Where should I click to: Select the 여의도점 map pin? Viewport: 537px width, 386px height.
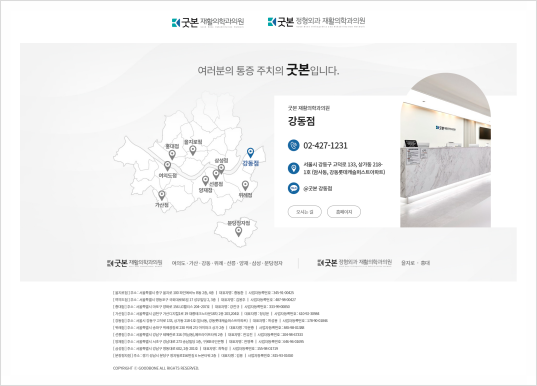tap(167, 166)
